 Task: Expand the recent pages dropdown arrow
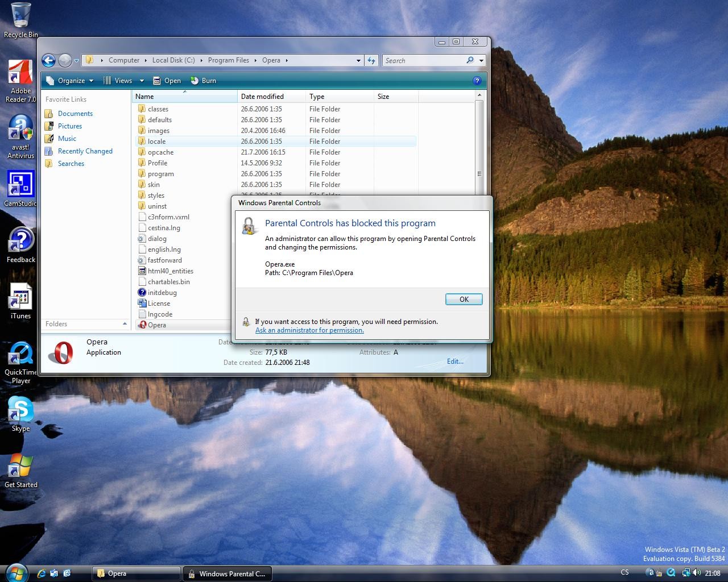(76, 61)
